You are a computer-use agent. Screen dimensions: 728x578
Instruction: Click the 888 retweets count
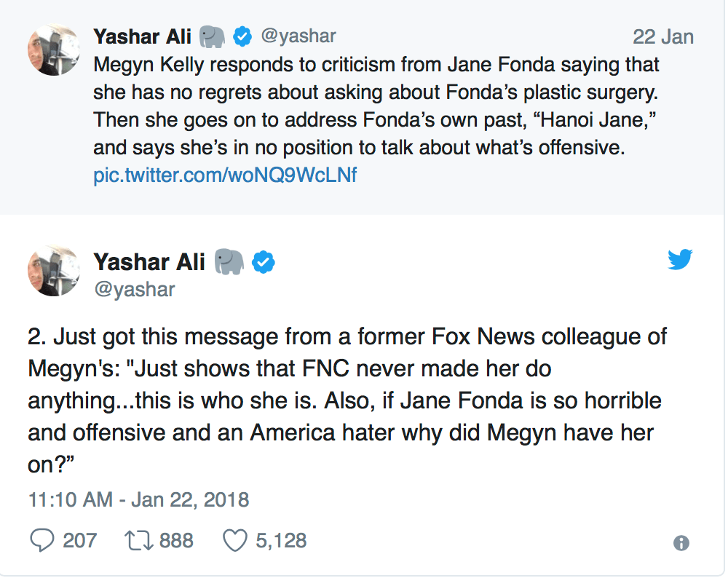(x=176, y=540)
